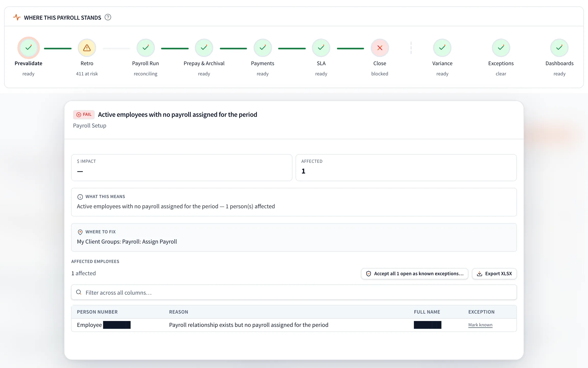Click the Prevalidate stage checkmark icon
Screen dimensions: 588x368
click(x=28, y=48)
